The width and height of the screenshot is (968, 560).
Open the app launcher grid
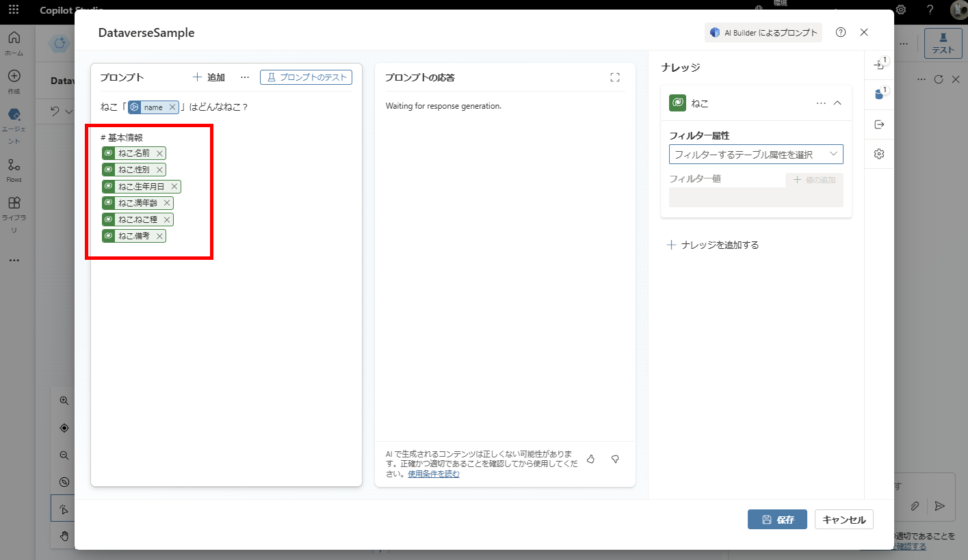pos(13,10)
